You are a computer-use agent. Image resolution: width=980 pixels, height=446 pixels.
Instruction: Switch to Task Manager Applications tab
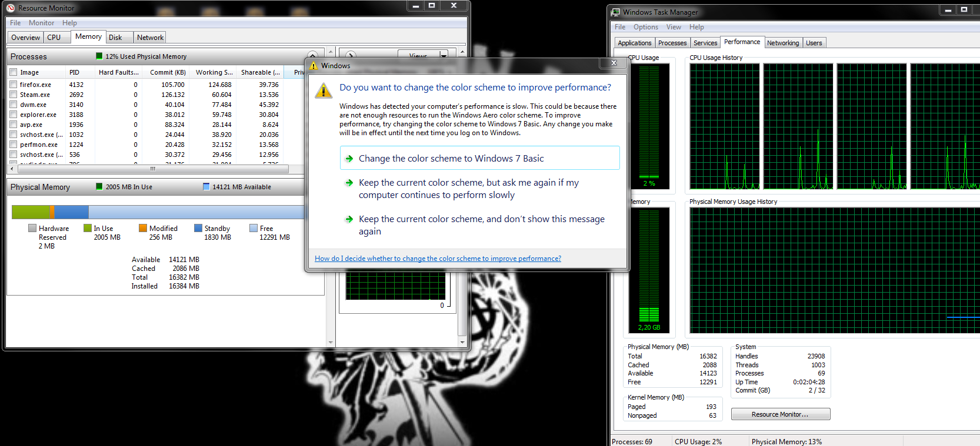click(x=635, y=43)
